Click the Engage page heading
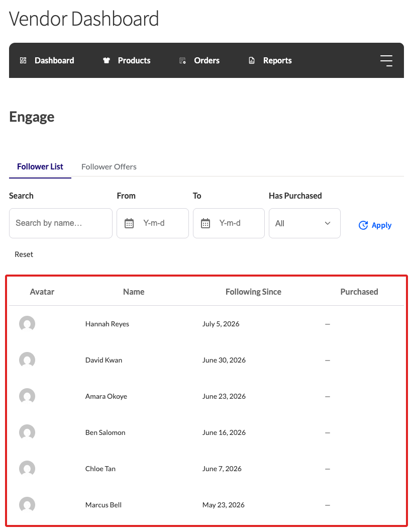 pos(32,117)
